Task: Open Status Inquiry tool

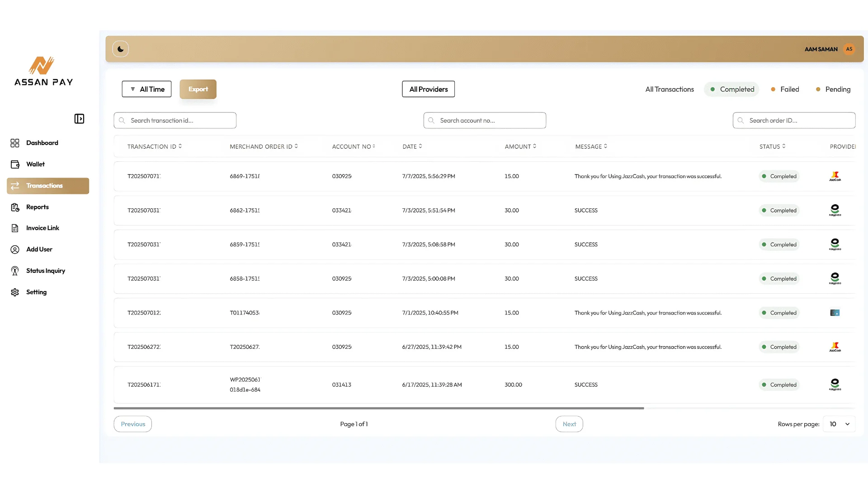Action: (x=46, y=270)
